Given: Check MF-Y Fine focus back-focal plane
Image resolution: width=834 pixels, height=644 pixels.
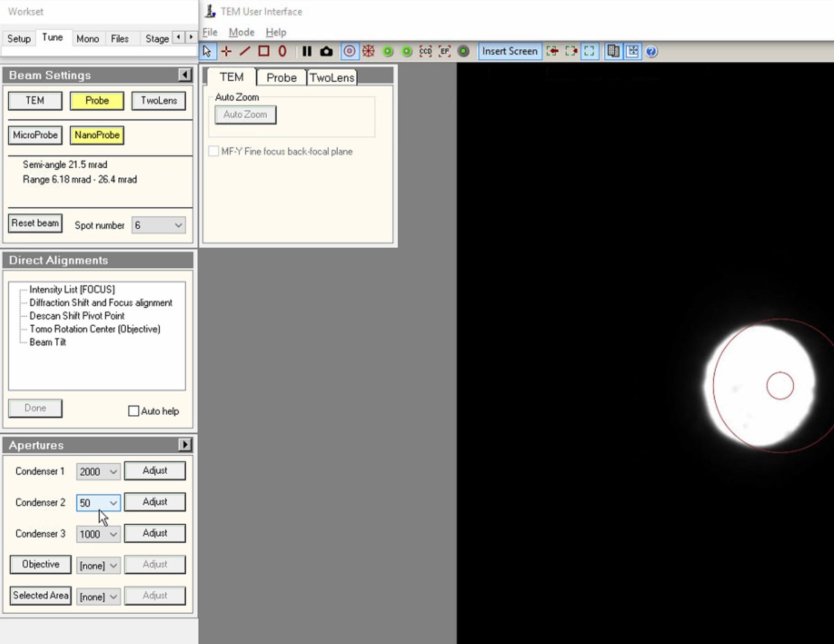Looking at the screenshot, I should tap(213, 151).
